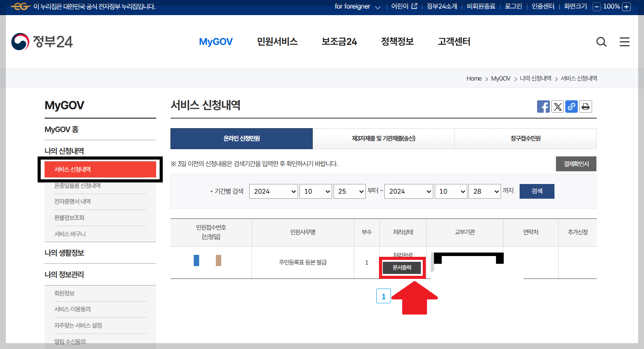Open the 민원서비스 menu
Viewport: 644px width, 349px height.
pos(277,41)
